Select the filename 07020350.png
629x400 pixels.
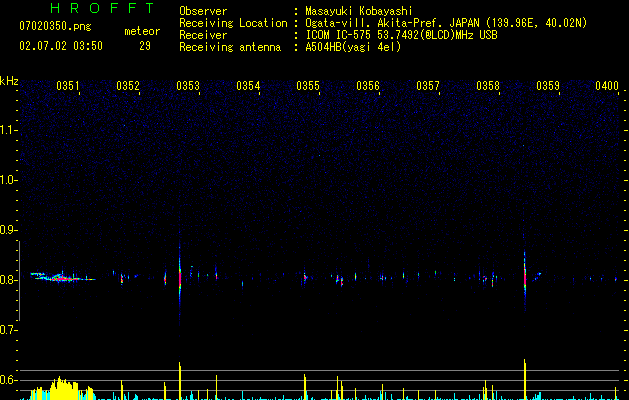point(55,26)
